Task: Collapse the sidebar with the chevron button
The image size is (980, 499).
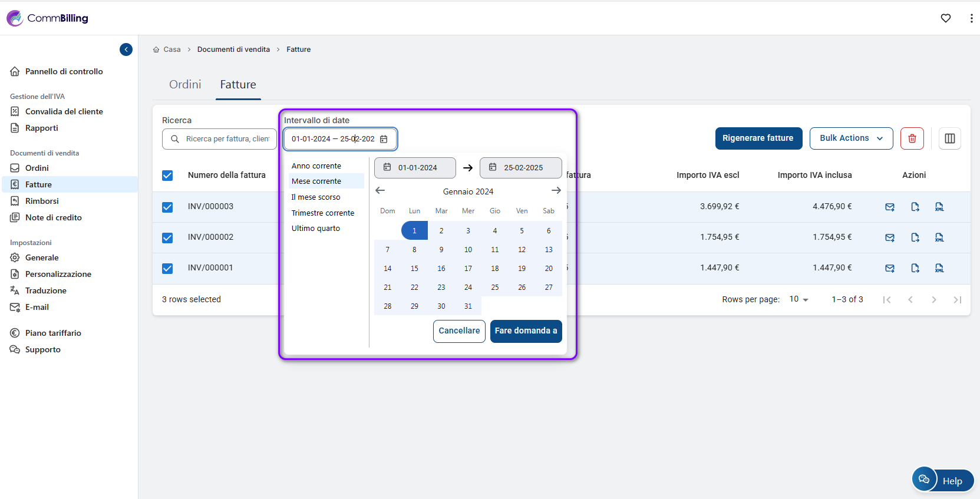Action: 126,49
